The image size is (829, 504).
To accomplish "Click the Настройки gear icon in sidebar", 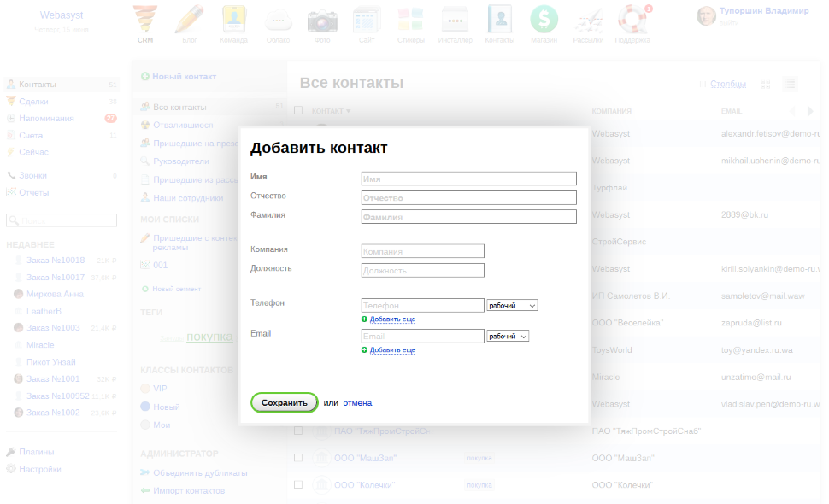I will coord(10,469).
